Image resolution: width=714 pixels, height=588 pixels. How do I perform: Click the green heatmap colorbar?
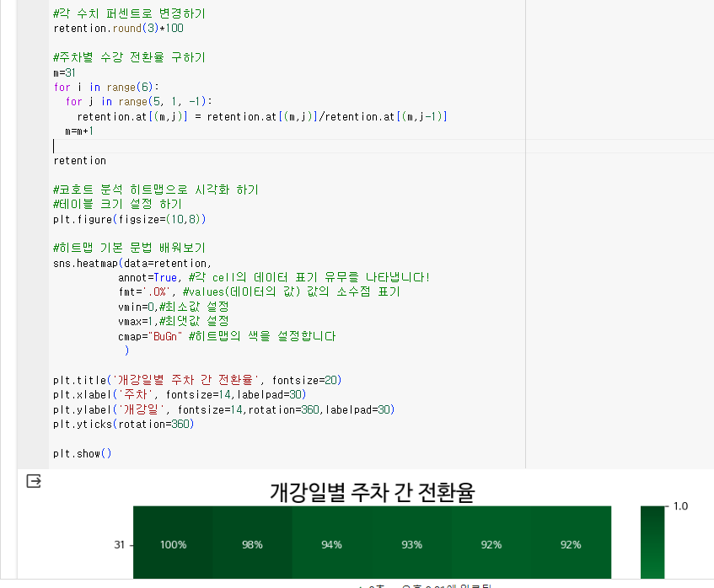tap(652, 543)
